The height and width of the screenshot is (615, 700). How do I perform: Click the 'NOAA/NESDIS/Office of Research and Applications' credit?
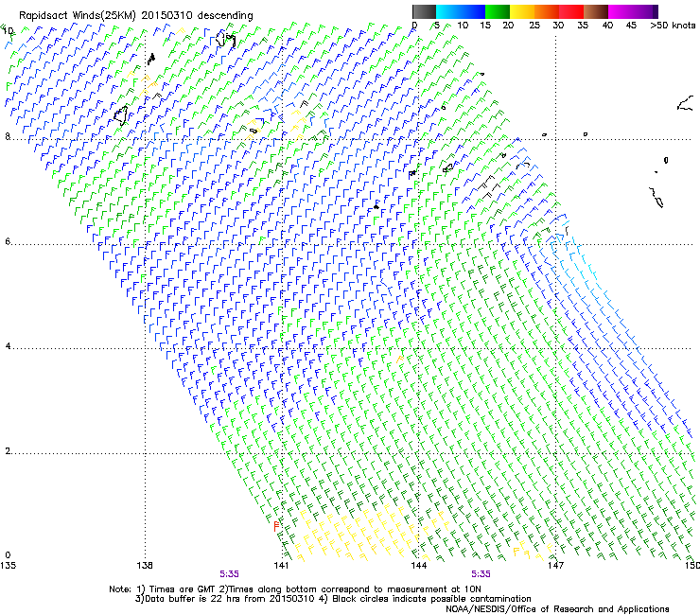(x=557, y=609)
